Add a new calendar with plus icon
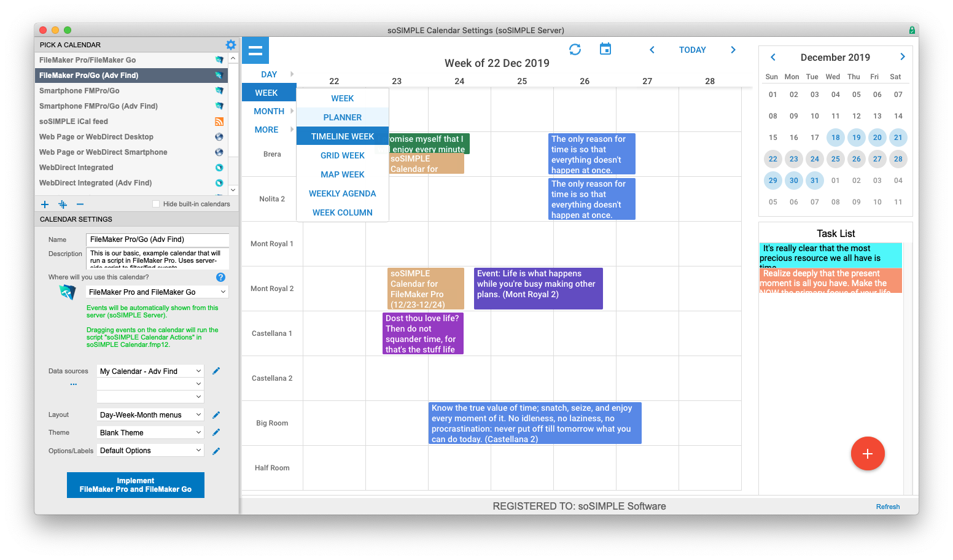 point(45,204)
